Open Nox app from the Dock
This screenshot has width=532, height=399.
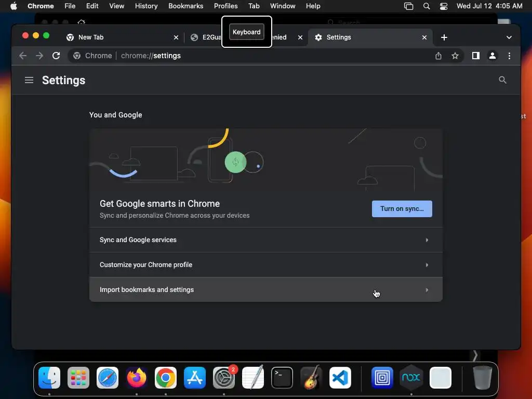click(x=411, y=378)
